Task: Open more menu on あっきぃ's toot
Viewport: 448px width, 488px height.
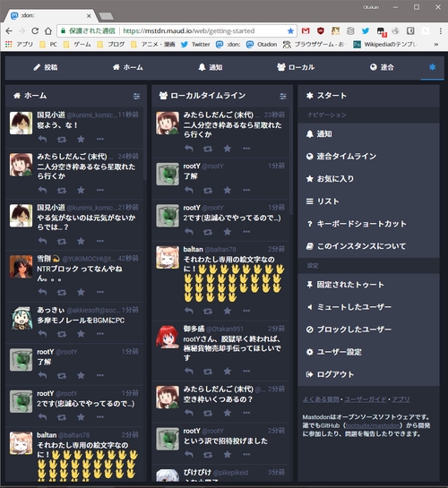Action: pyautogui.click(x=100, y=334)
